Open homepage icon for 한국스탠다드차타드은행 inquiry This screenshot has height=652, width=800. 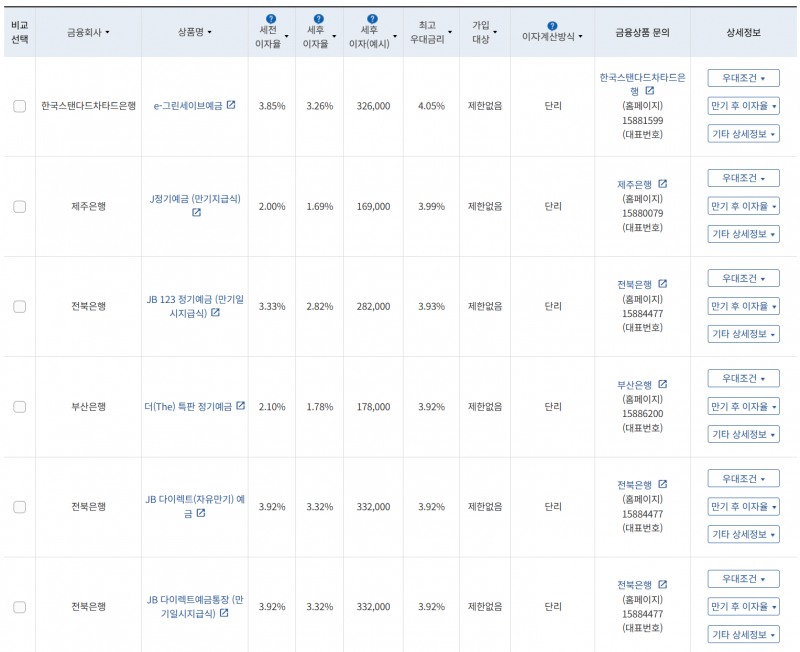click(x=649, y=90)
